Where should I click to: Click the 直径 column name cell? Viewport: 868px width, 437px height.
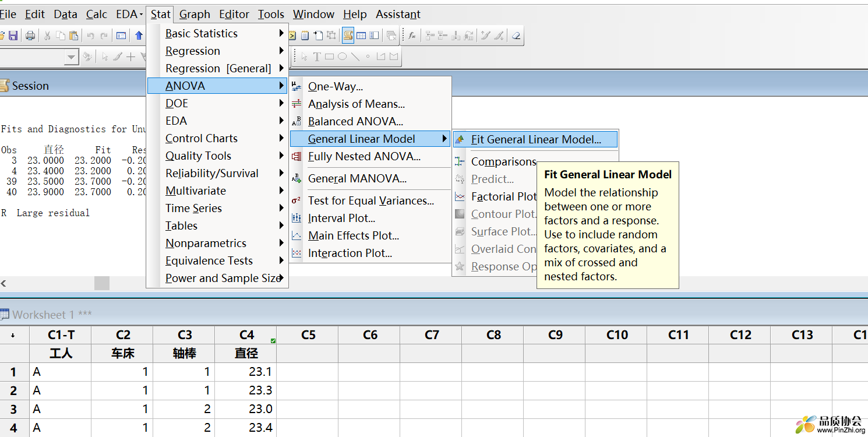[x=246, y=353]
